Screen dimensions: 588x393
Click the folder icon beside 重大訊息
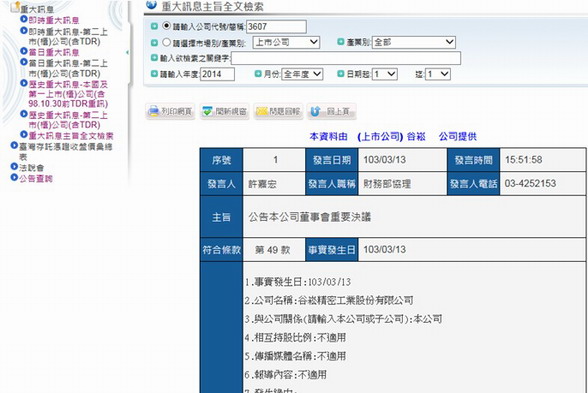click(15, 7)
